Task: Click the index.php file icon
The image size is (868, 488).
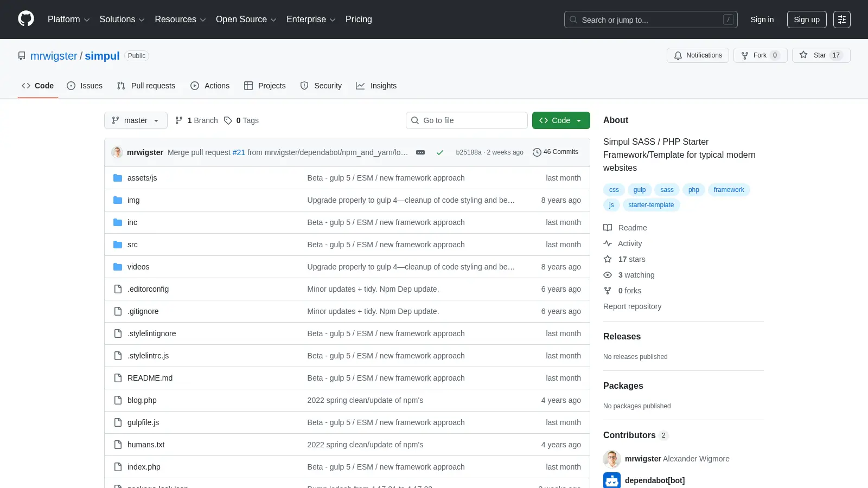Action: [118, 467]
